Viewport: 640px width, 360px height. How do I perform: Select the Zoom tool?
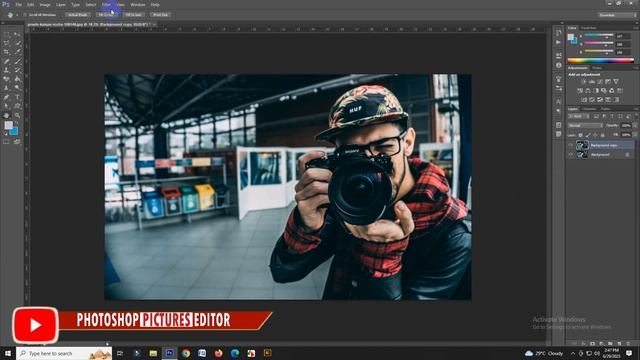pyautogui.click(x=17, y=116)
